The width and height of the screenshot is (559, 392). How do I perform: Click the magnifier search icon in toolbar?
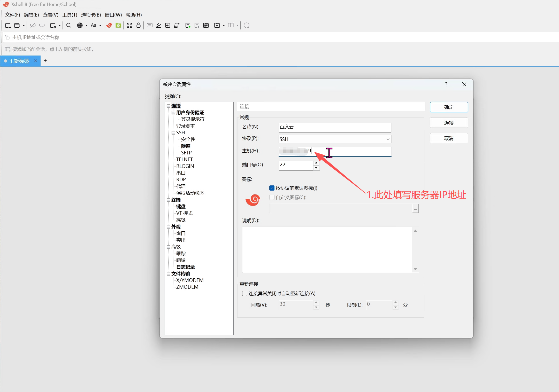(68, 25)
